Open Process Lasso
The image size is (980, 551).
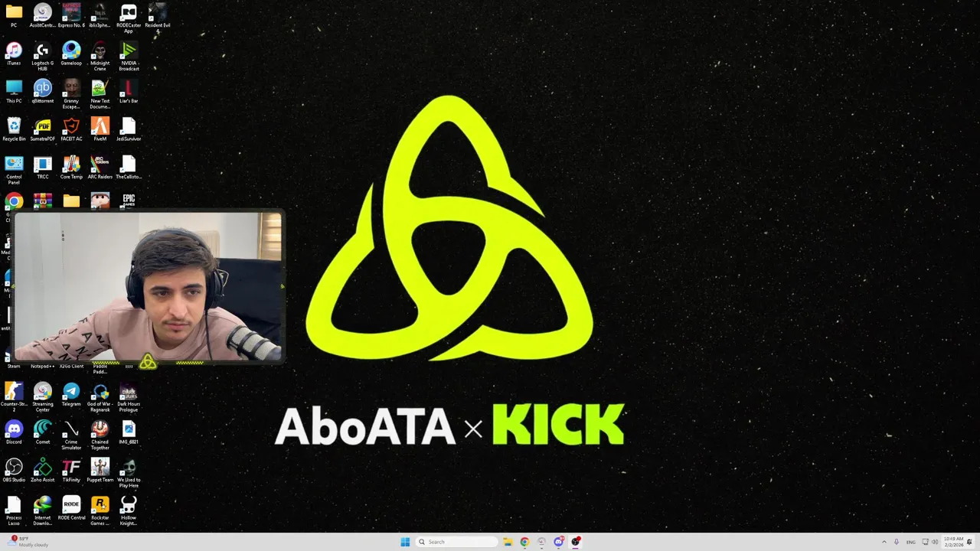point(14,511)
